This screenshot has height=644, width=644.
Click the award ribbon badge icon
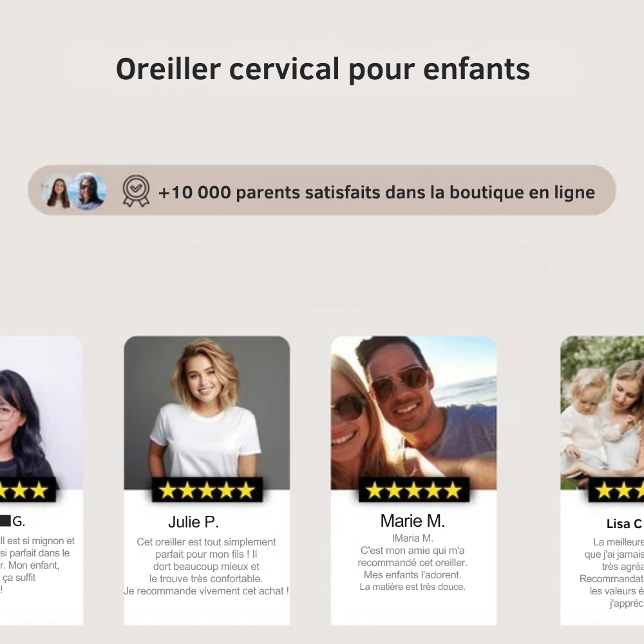136,191
